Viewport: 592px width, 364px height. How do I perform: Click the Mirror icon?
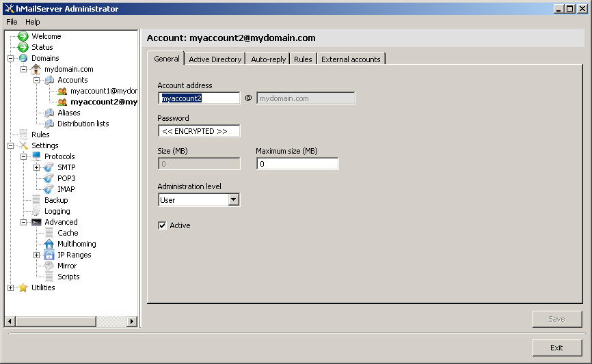point(49,266)
